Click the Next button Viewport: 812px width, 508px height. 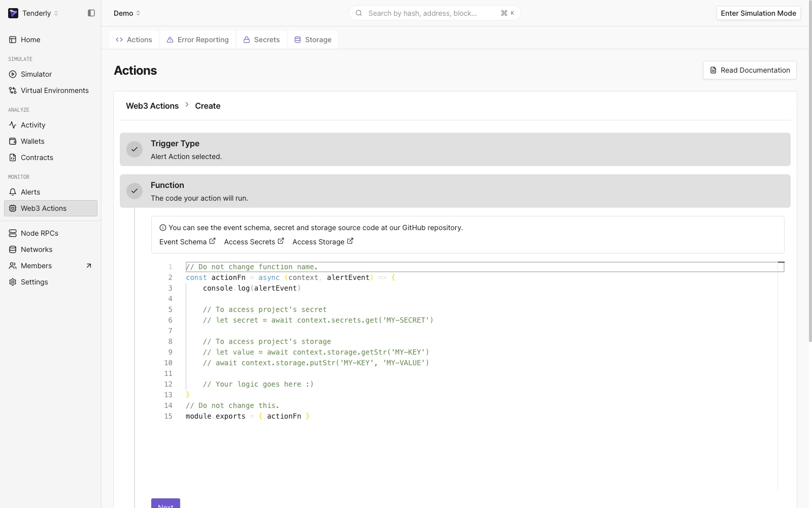click(165, 503)
